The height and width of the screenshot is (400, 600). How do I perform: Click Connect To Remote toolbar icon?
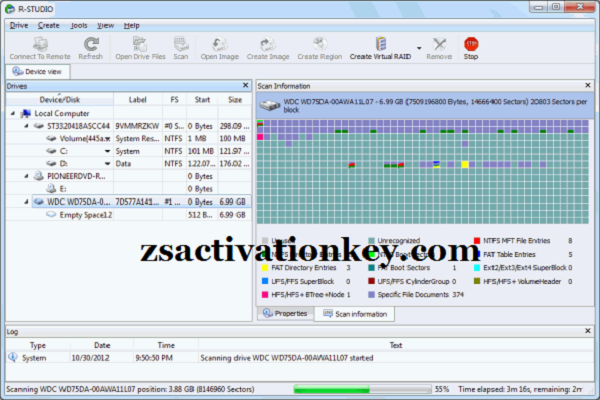pyautogui.click(x=40, y=48)
